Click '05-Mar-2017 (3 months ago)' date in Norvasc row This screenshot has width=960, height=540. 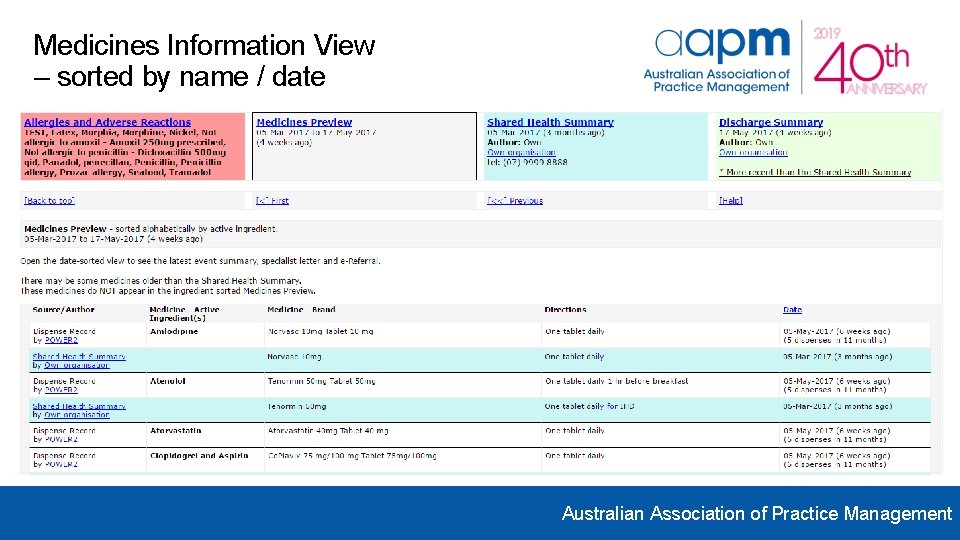pos(838,356)
